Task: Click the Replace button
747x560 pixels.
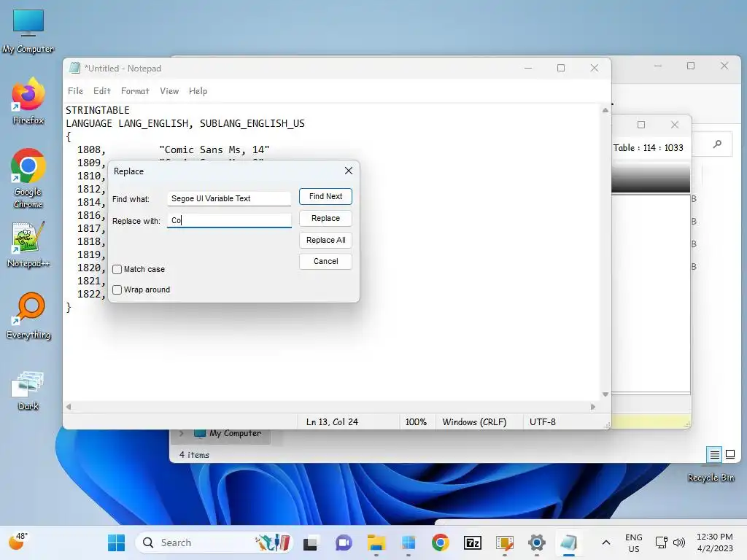Action: (x=325, y=218)
